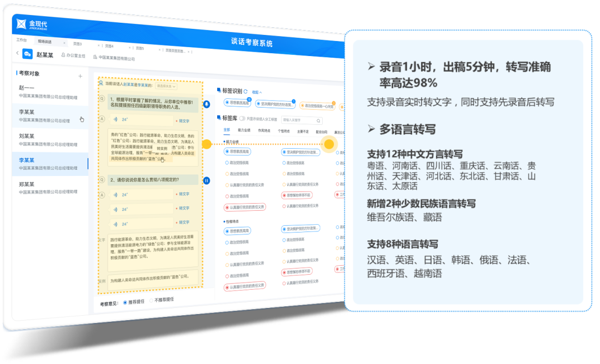
Task: Click the blue chat bubble avatar icon
Action: tap(27, 54)
